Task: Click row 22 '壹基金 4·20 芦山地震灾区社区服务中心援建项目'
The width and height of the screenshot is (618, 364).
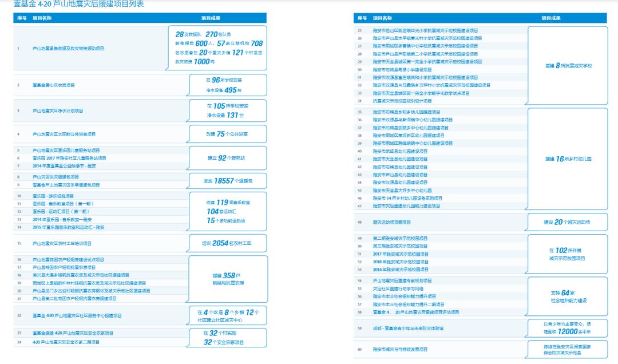Action: (77, 316)
